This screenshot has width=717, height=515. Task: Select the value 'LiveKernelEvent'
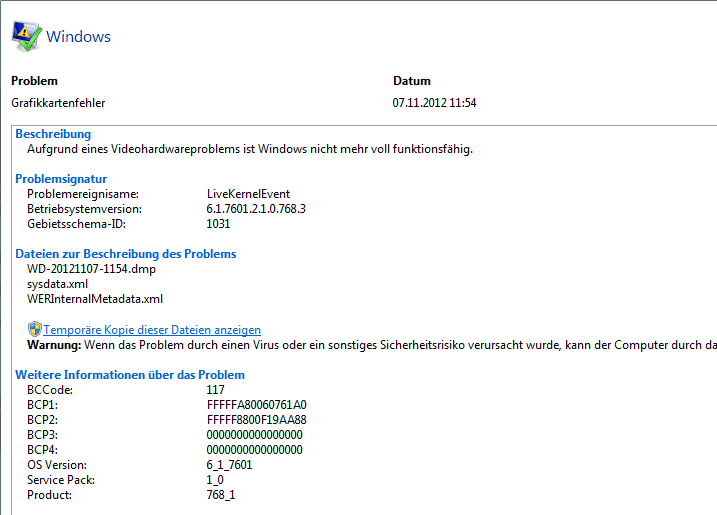click(248, 194)
